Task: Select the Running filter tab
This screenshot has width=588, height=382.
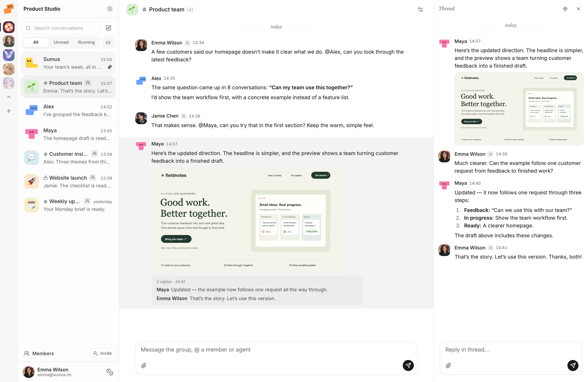Action: 86,42
